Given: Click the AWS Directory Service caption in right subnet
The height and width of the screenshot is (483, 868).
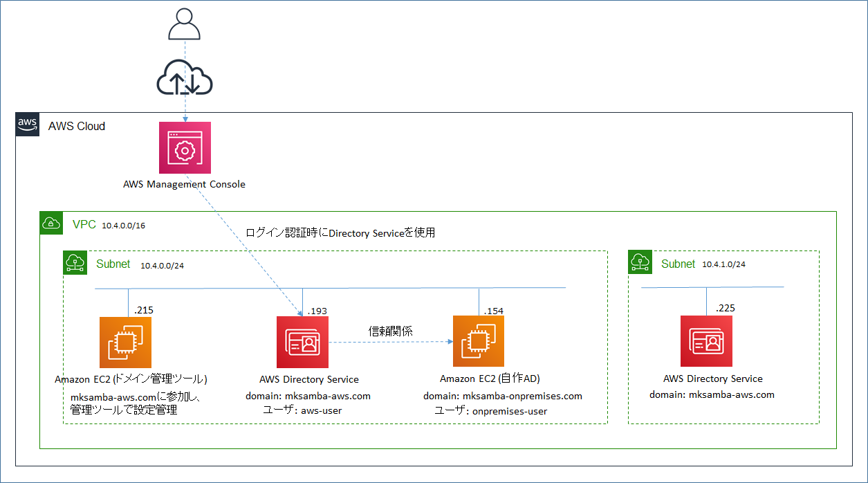Looking at the screenshot, I should 713,379.
